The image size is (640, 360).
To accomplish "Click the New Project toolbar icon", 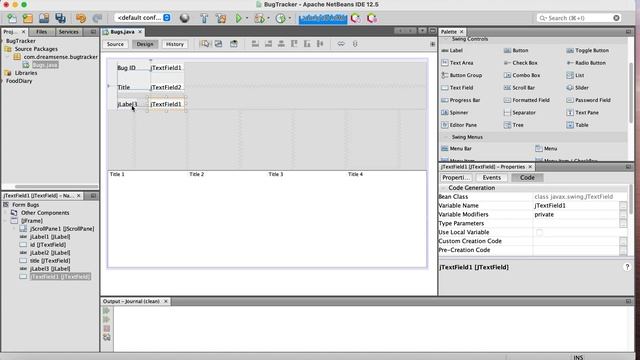I will point(27,18).
